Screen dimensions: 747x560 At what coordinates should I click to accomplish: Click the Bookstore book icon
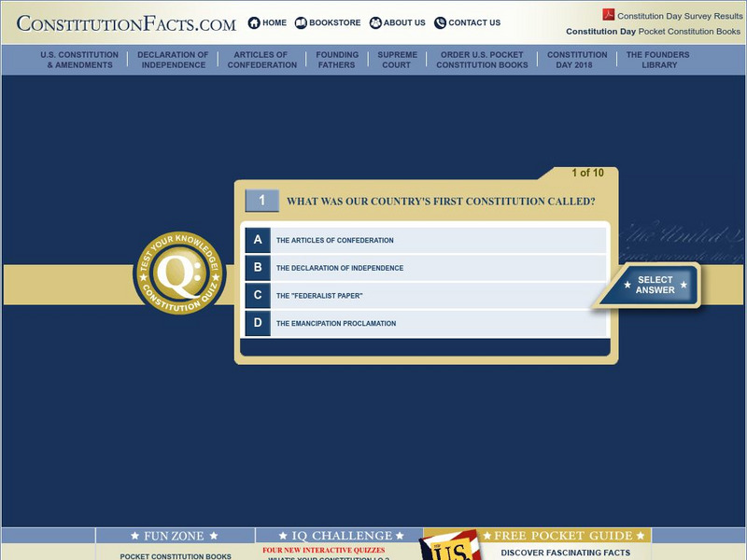point(301,22)
